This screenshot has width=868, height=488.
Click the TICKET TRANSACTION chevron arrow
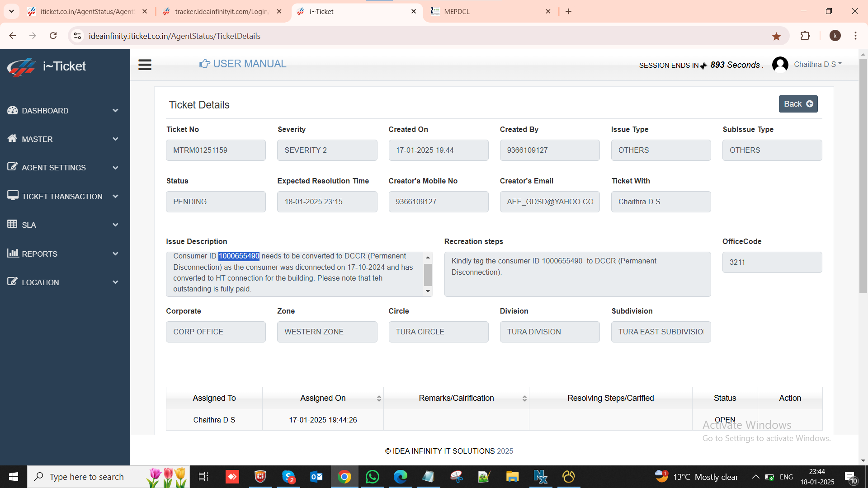(115, 196)
